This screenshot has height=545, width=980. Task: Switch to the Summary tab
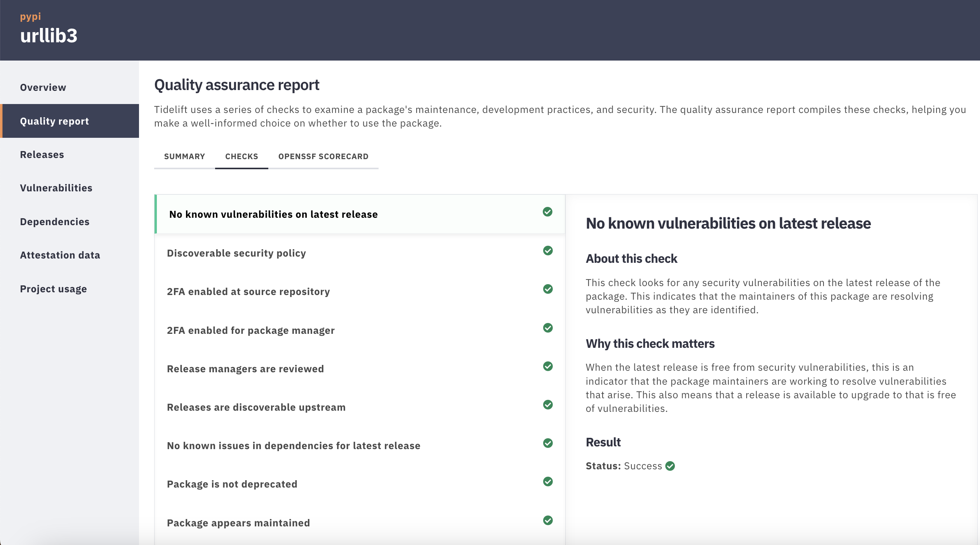tap(184, 156)
